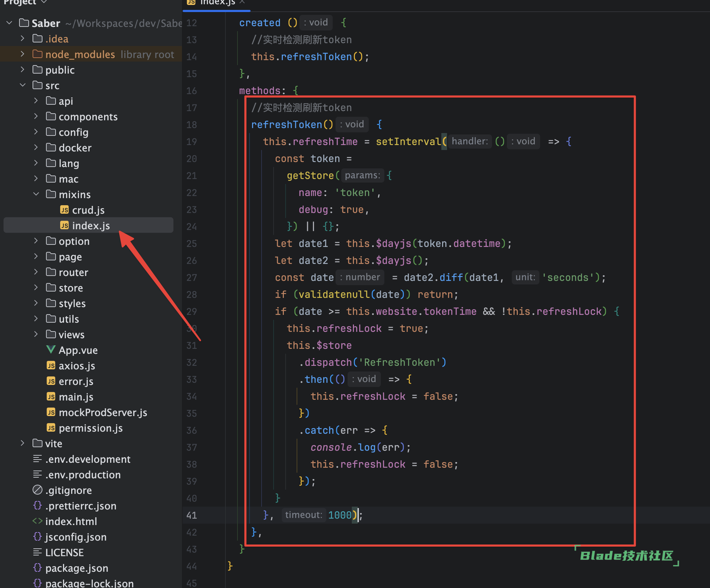Click the JS icon beside error.js
The width and height of the screenshot is (710, 588).
(51, 381)
